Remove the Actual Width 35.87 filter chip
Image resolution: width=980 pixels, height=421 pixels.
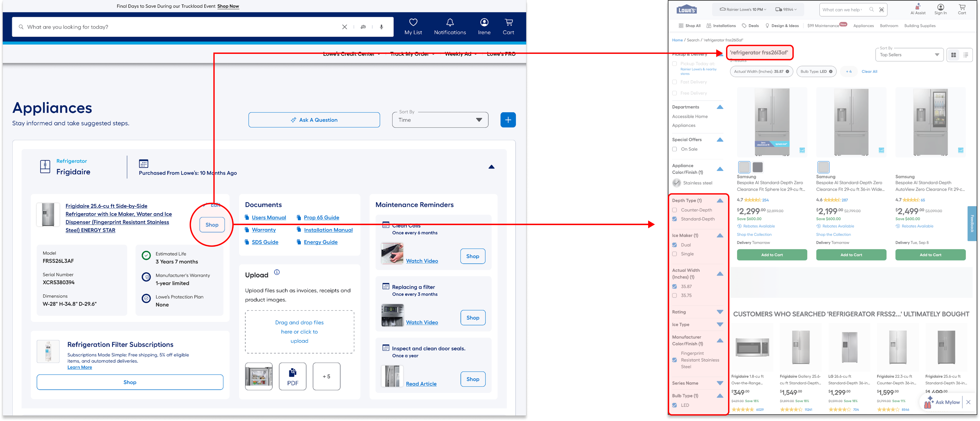[787, 72]
